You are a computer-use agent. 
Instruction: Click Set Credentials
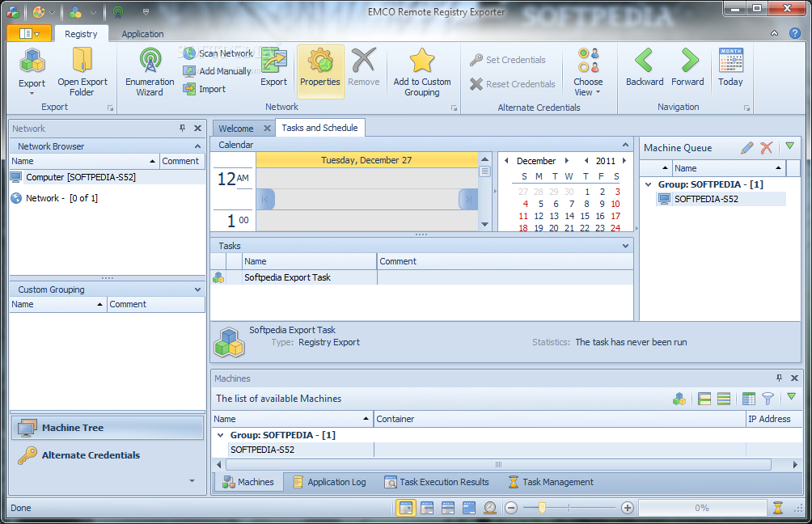(508, 60)
